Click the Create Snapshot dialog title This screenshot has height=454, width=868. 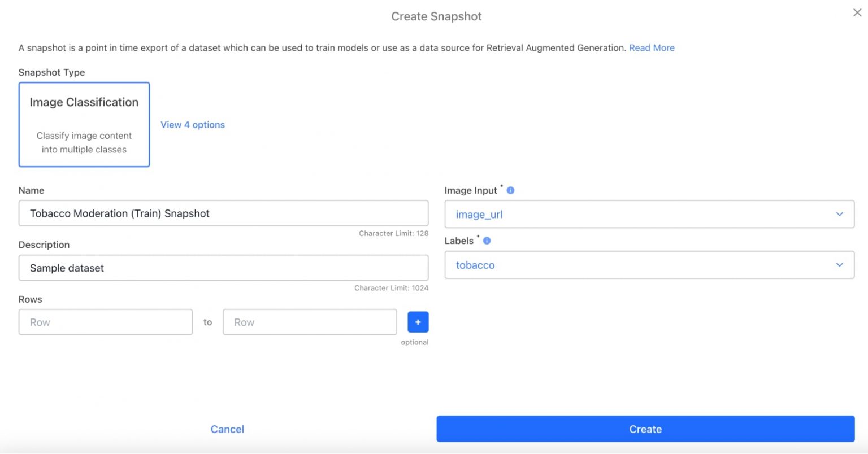click(436, 16)
